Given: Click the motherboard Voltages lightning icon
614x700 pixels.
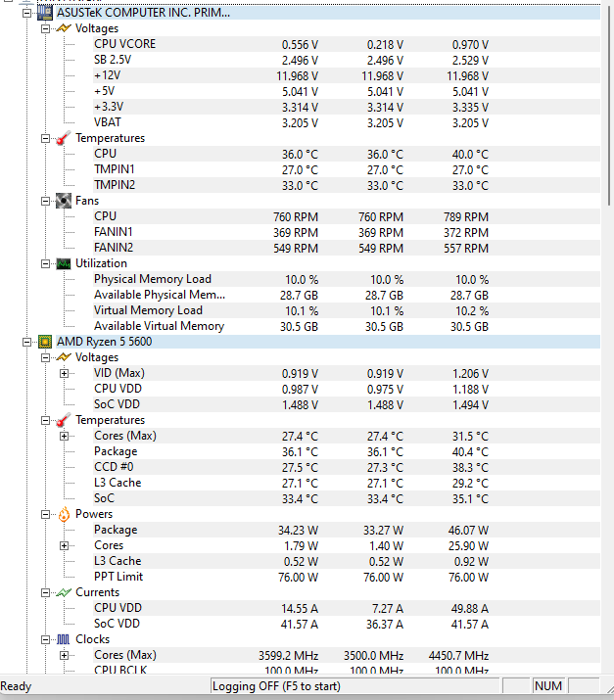Looking at the screenshot, I should pyautogui.click(x=64, y=28).
